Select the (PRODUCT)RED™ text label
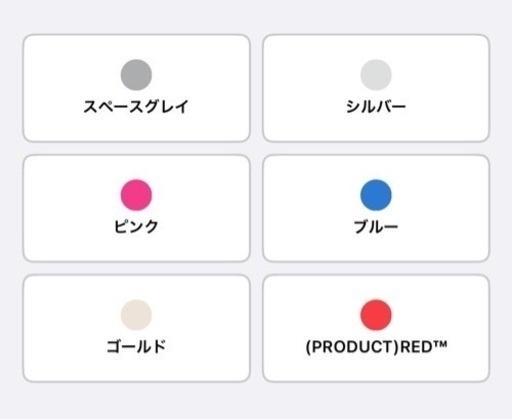Image resolution: width=512 pixels, height=420 pixels. tap(376, 347)
